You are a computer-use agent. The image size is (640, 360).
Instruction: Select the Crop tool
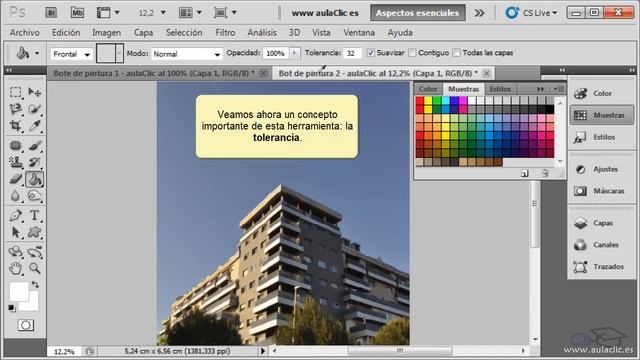coord(16,126)
